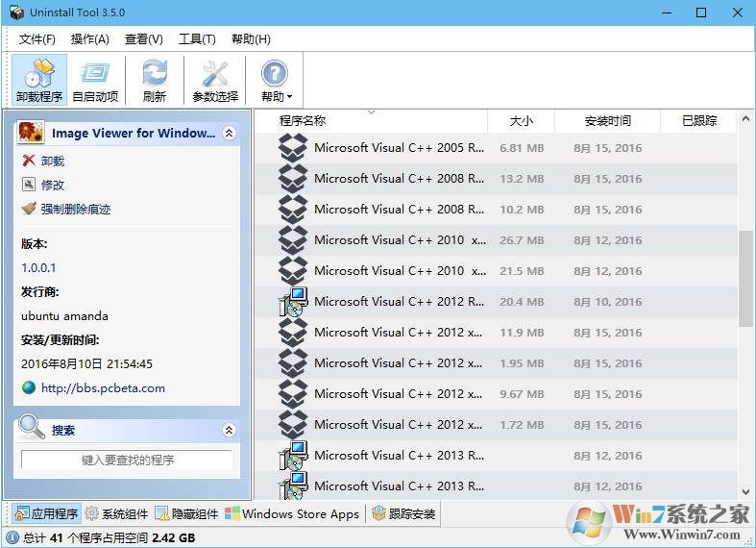
Task: Click 8月 10, 2016 install date cell
Action: click(x=608, y=302)
